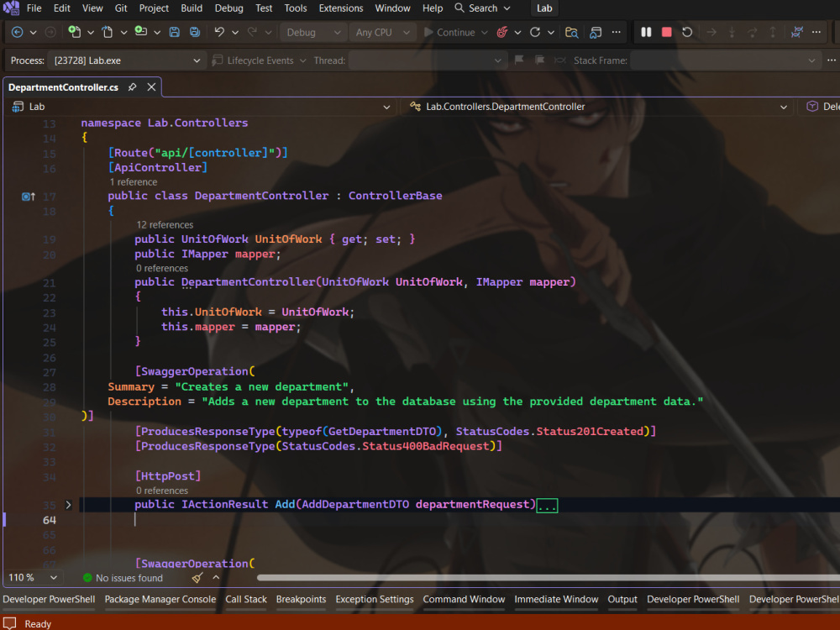Click the IntelliCode icon on debug toolbar
Image resolution: width=840 pixels, height=630 pixels.
[796, 32]
